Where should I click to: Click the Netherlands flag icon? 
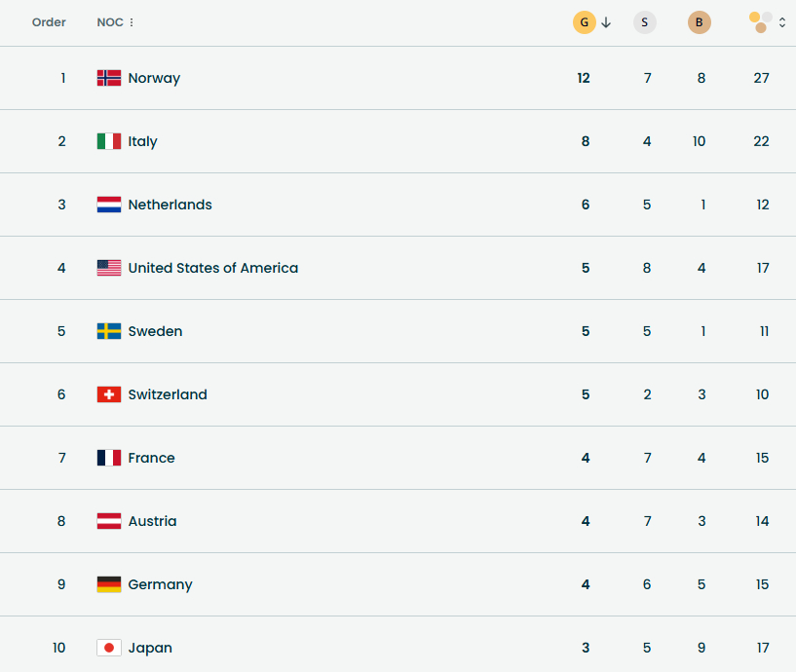[x=109, y=205]
